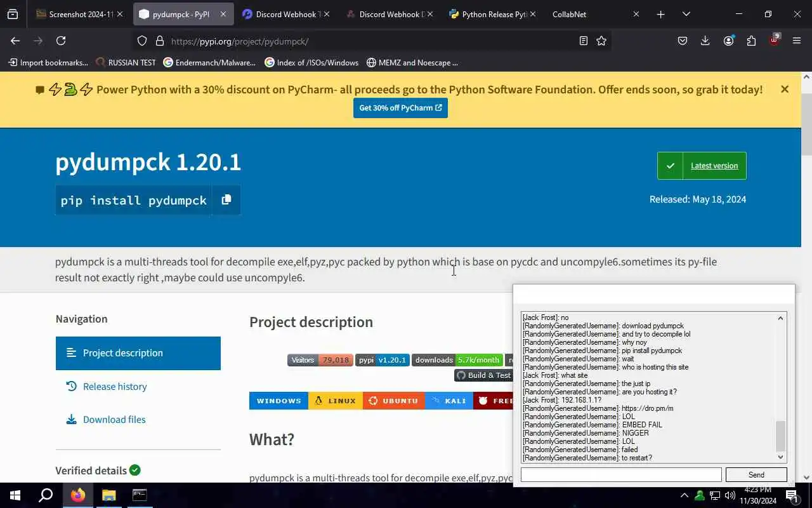812x508 pixels.
Task: Click Firefox icon in taskbar
Action: 77,495
